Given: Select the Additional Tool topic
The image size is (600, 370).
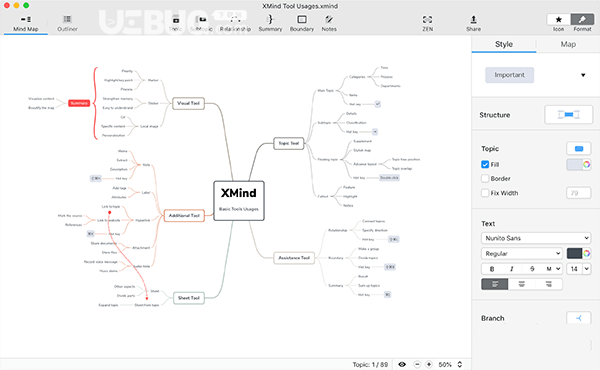Looking at the screenshot, I should pos(184,215).
